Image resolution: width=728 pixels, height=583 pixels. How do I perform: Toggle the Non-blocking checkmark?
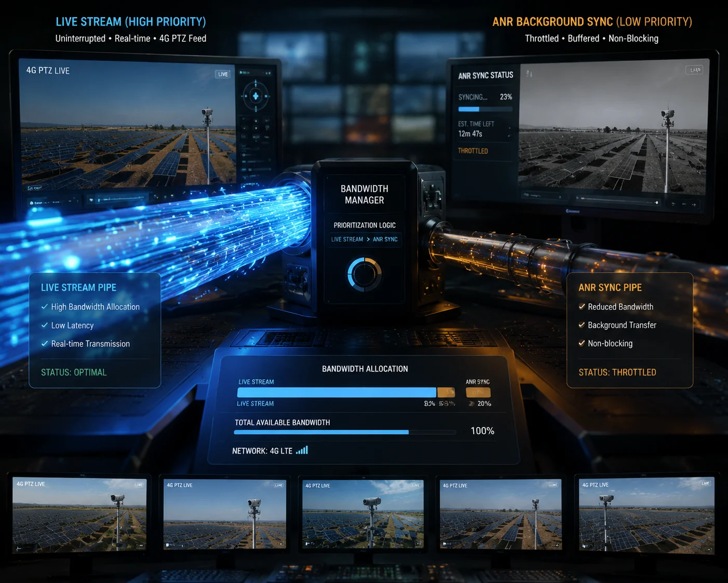click(582, 343)
